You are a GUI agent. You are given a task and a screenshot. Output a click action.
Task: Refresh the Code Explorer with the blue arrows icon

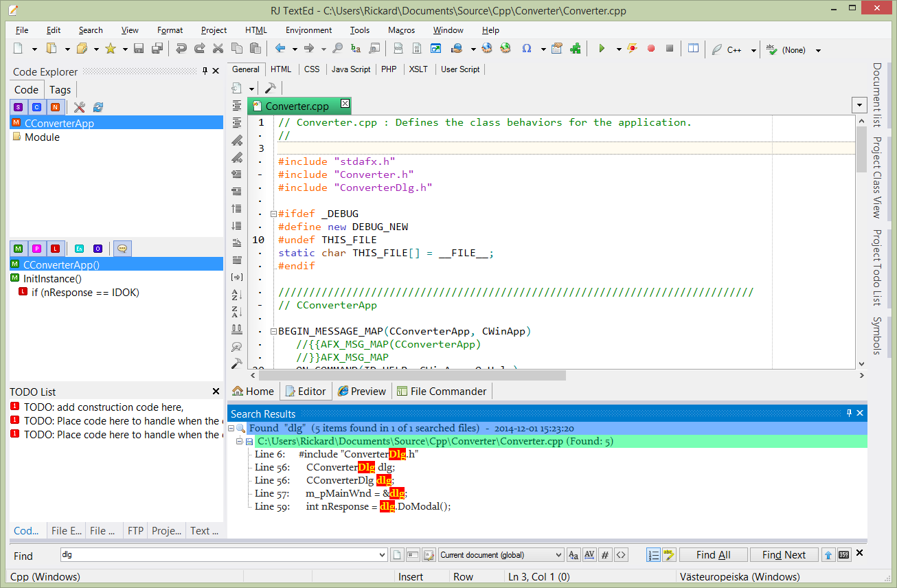(98, 107)
